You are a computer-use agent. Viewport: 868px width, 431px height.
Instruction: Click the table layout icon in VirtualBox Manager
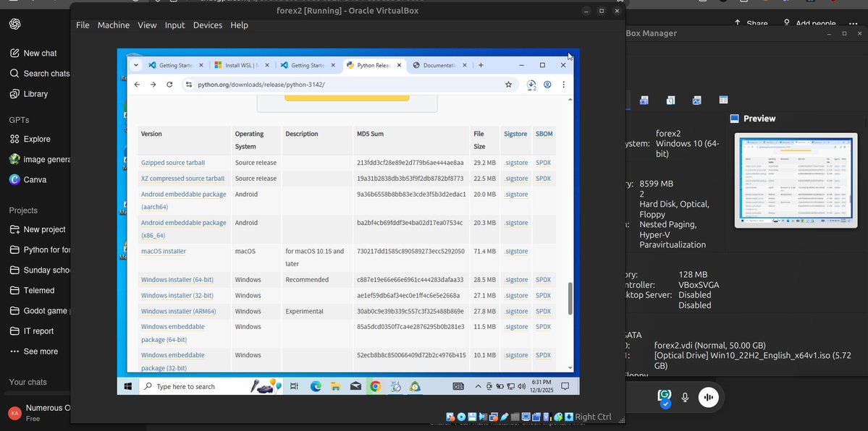pos(723,100)
